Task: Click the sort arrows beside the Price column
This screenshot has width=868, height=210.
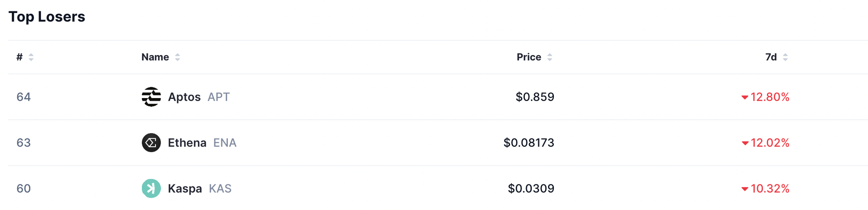Action: (x=549, y=57)
